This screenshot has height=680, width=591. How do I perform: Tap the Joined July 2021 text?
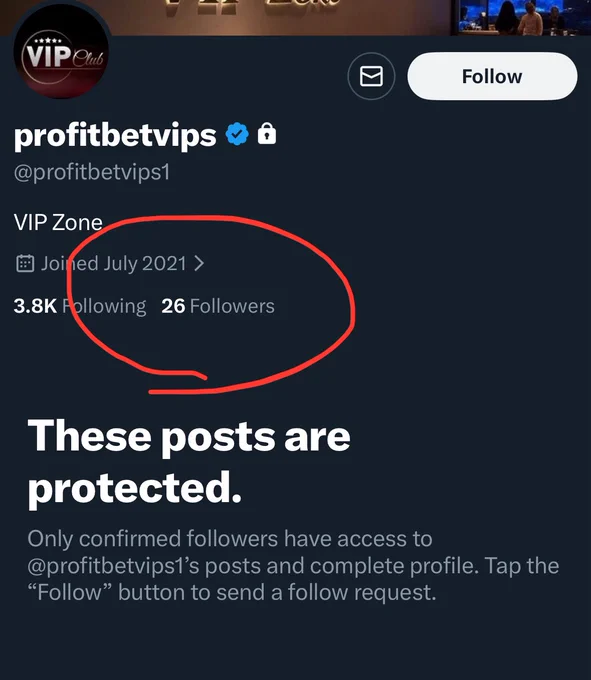[x=114, y=263]
